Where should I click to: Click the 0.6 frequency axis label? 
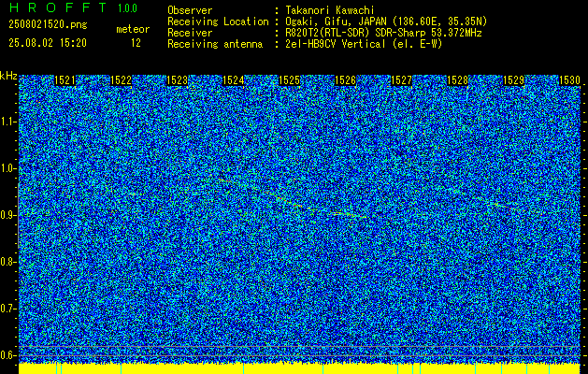(7, 355)
